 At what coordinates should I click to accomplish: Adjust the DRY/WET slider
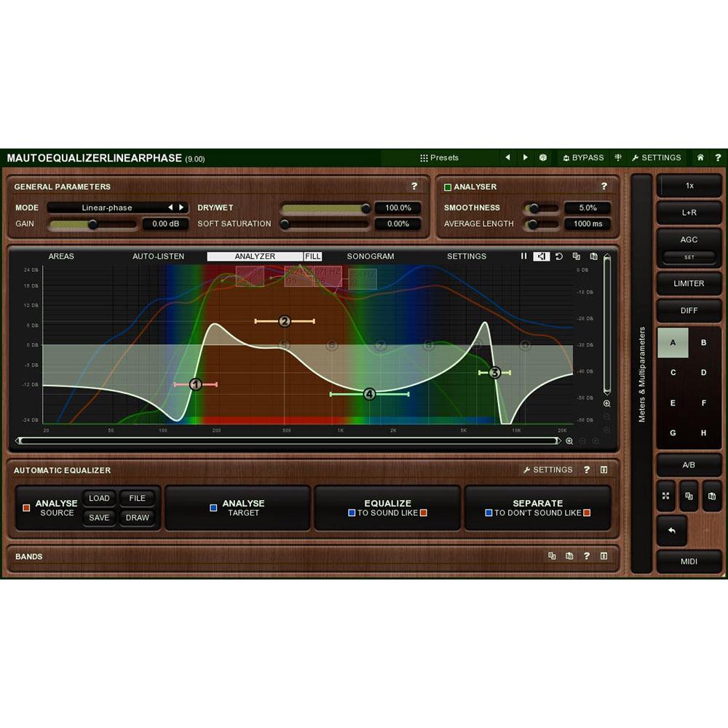pos(328,207)
